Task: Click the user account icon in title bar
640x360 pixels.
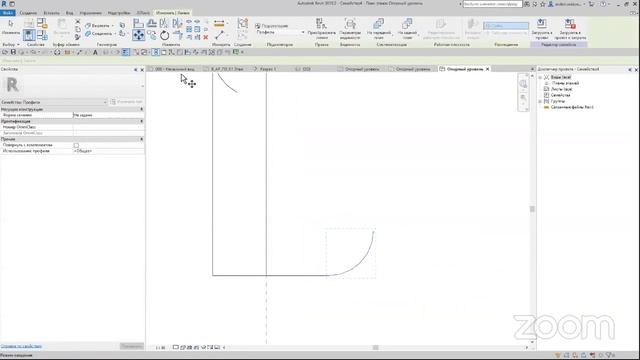Action: (551, 4)
